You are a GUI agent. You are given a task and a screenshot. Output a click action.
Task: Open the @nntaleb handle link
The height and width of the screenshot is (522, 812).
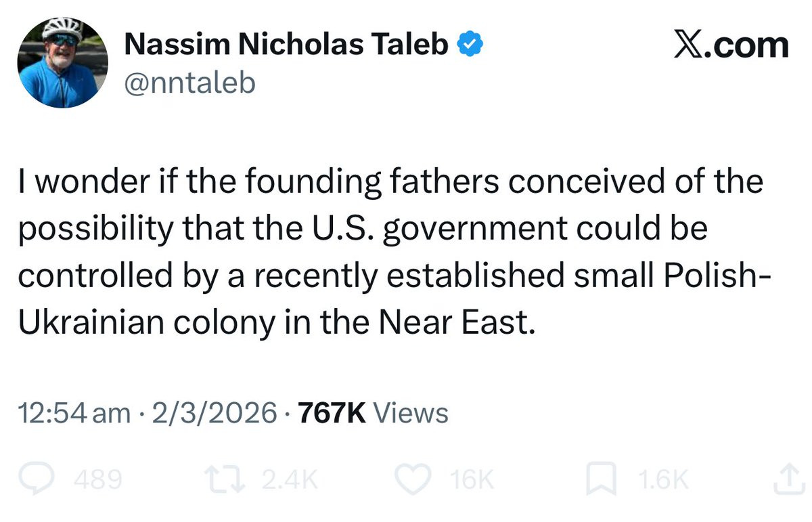190,83
